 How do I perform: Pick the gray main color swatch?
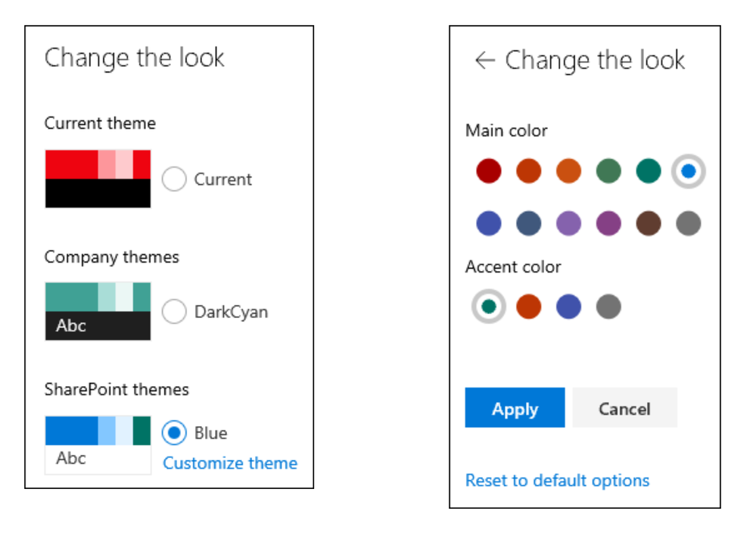click(x=689, y=223)
